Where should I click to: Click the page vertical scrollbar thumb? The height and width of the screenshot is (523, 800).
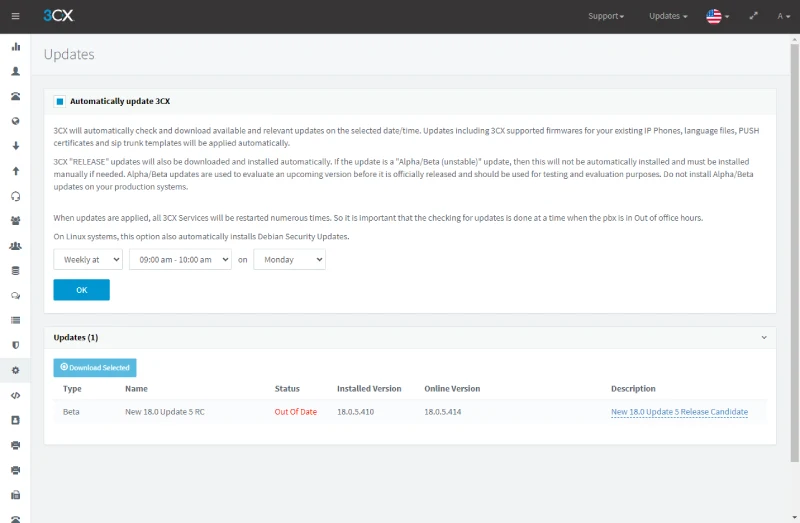point(795,253)
